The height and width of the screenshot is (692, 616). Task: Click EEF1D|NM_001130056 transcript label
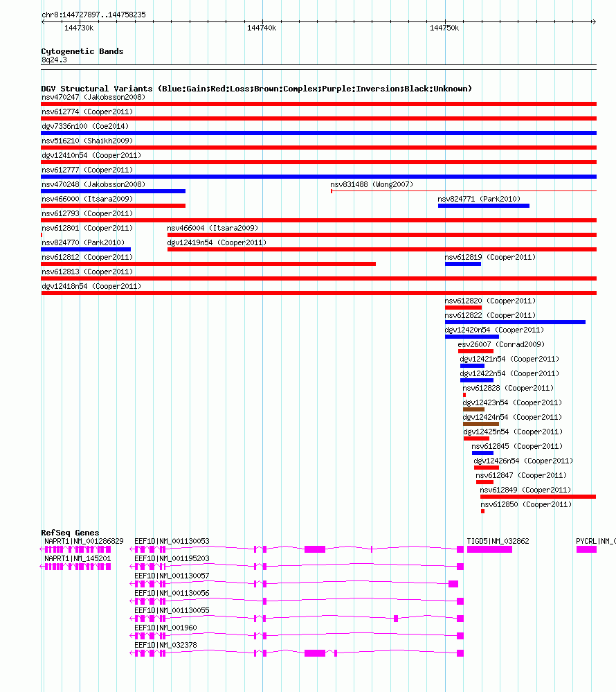point(172,593)
